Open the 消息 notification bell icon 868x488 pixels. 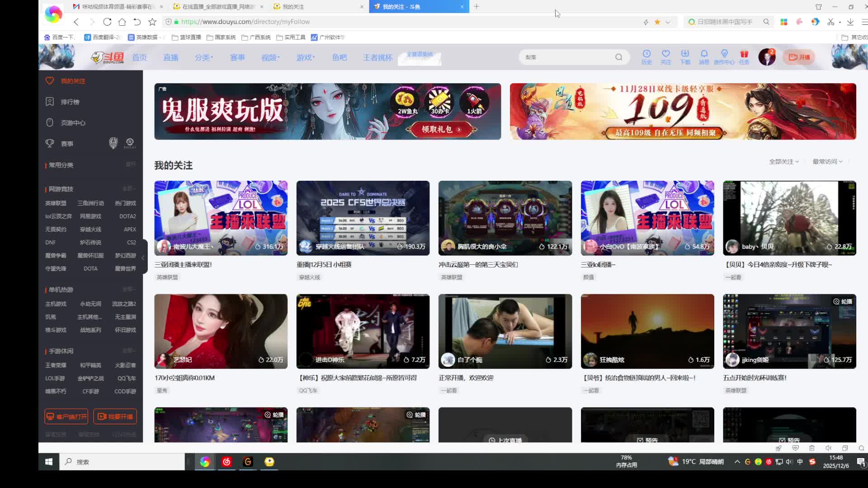705,57
